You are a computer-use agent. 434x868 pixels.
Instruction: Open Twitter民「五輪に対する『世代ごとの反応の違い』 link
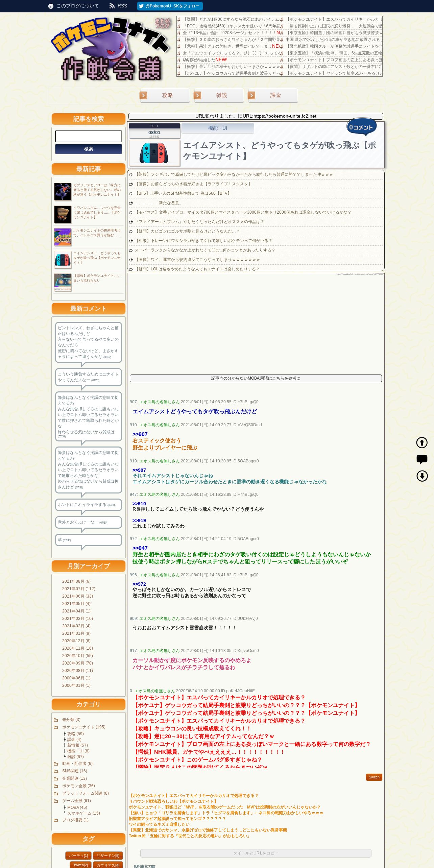point(190,836)
